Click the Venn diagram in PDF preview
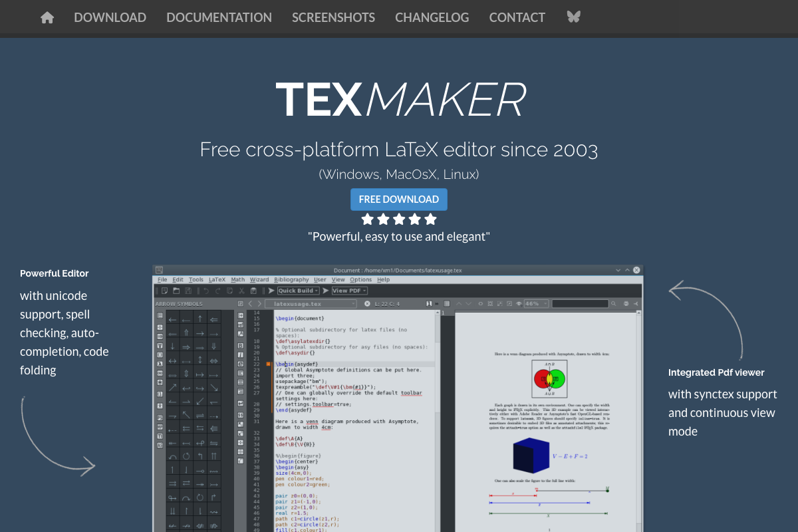798x532 pixels. (x=549, y=379)
